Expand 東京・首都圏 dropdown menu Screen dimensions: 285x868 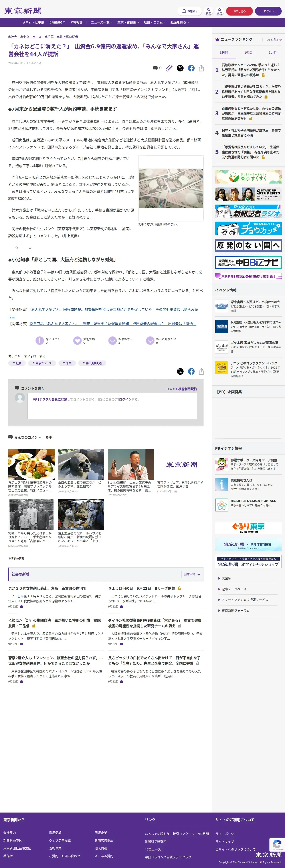(128, 22)
